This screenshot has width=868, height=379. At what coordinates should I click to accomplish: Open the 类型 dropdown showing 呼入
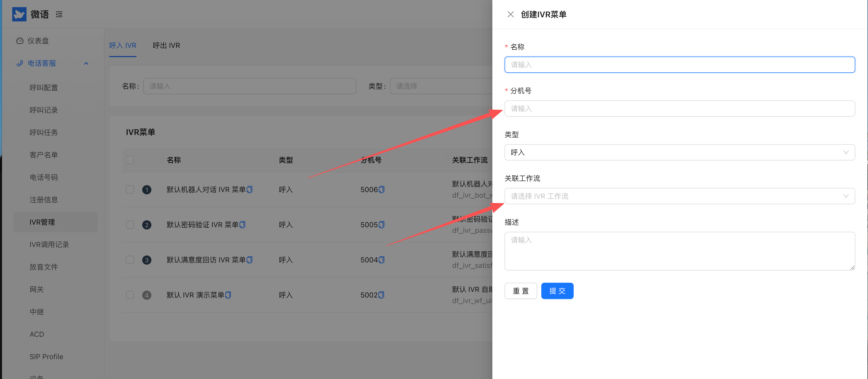click(x=679, y=152)
